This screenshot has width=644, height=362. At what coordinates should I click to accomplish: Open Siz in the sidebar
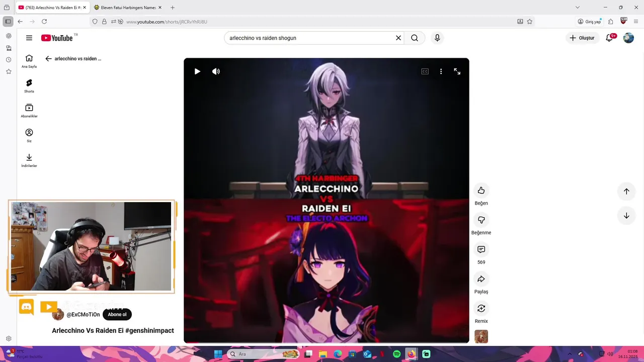[29, 135]
